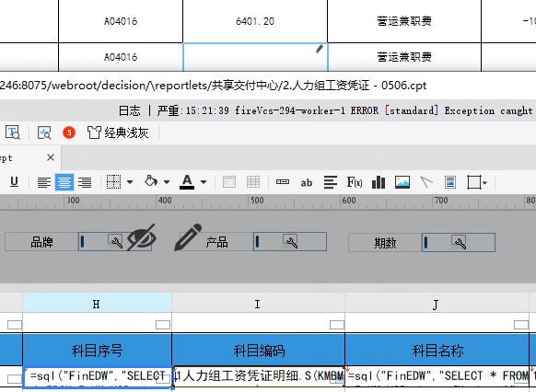The width and height of the screenshot is (536, 392).
Task: Open the 日志 log panel
Action: tap(129, 110)
